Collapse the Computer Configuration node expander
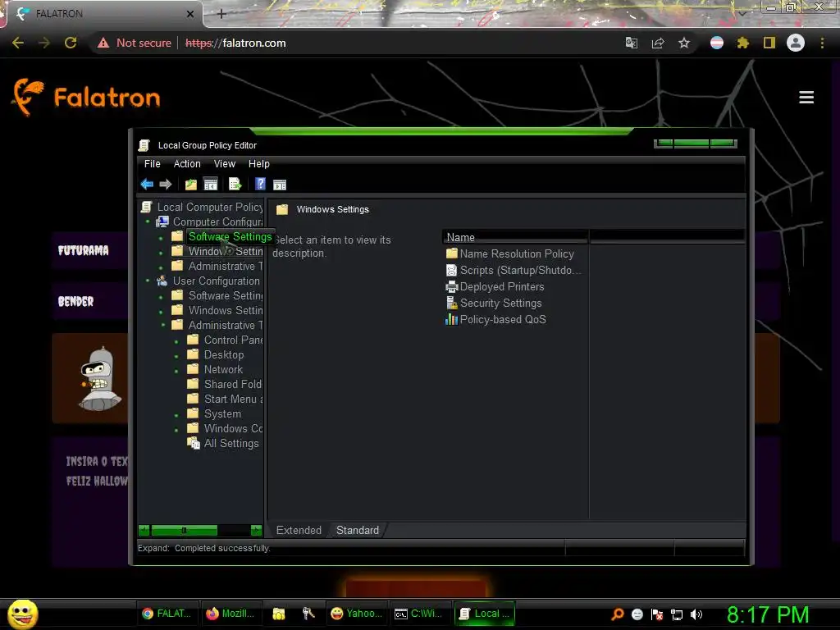Screen dimensions: 840x630 [148, 221]
